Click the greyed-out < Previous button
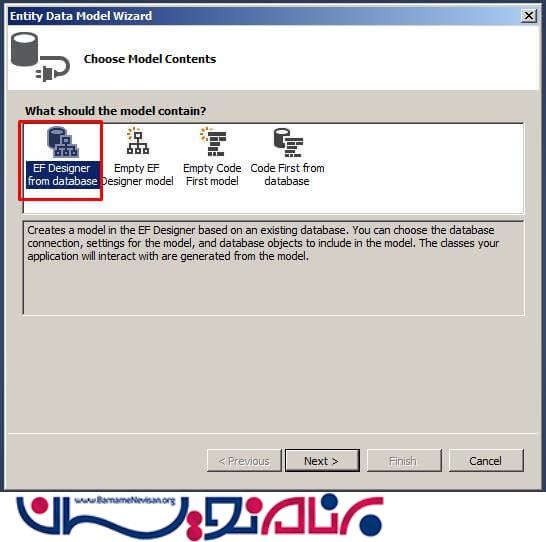Screen dimensions: 546x542 (244, 461)
